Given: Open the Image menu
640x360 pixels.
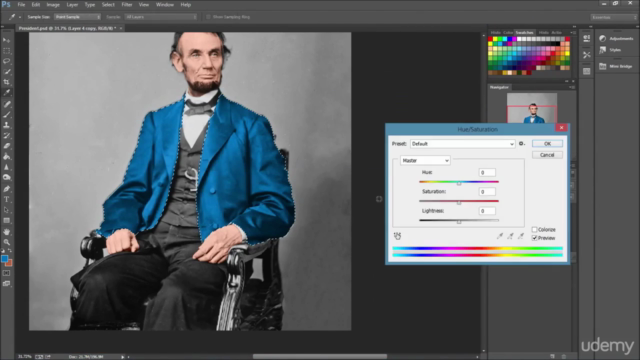Looking at the screenshot, I should (53, 5).
